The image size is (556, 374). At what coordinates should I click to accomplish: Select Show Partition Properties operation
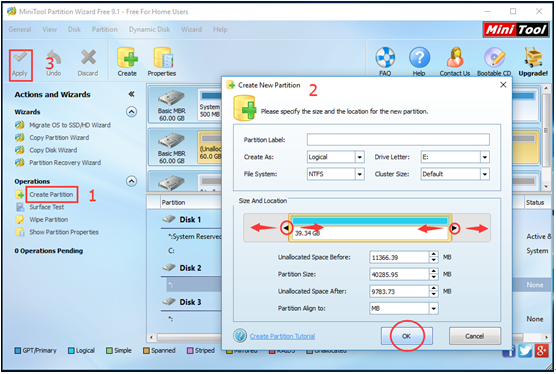coord(64,232)
